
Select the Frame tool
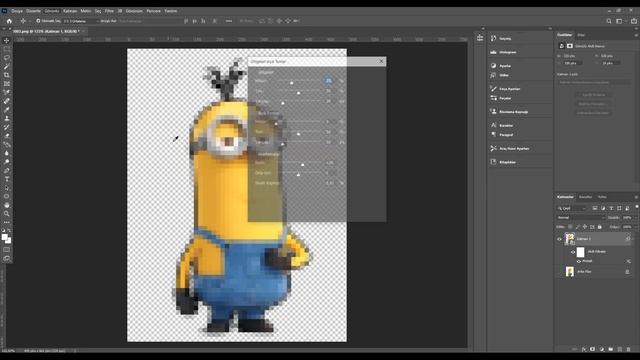coord(7,84)
